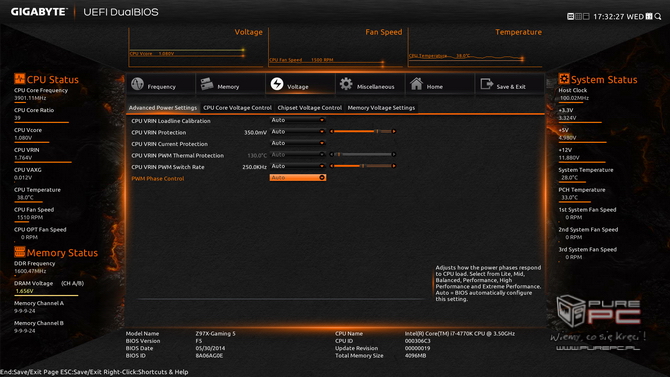Screen dimensions: 670x377
Task: Click the System Status heading icon
Action: 564,79
